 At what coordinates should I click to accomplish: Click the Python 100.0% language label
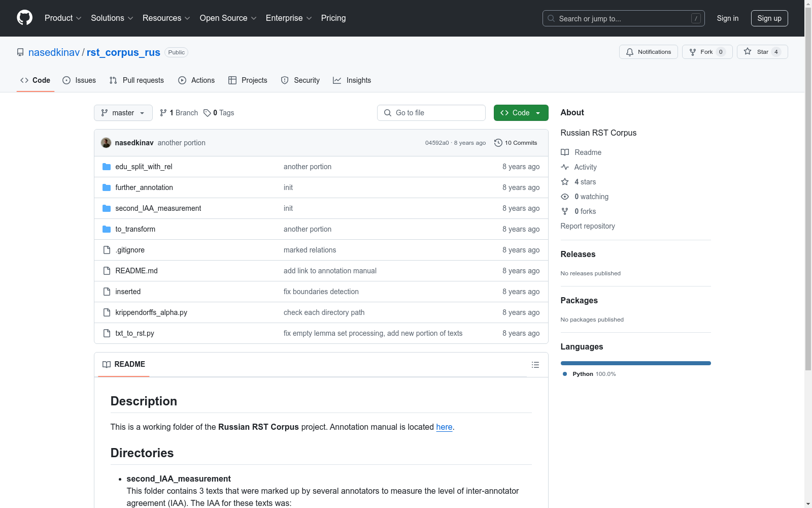589,374
